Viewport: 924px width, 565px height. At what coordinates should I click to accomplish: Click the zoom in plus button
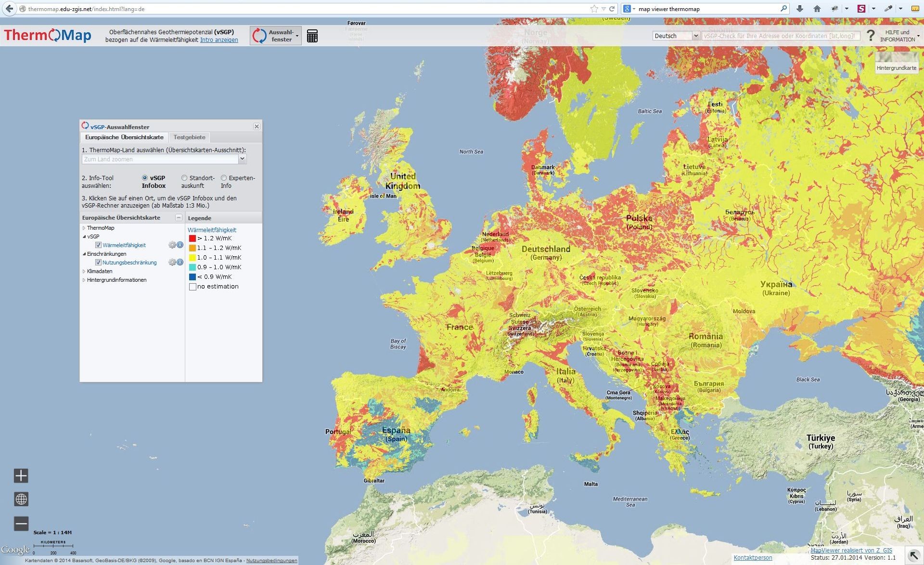coord(21,476)
